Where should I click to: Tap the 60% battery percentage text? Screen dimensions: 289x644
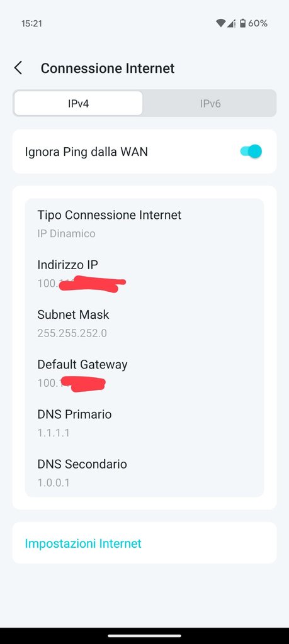point(258,23)
